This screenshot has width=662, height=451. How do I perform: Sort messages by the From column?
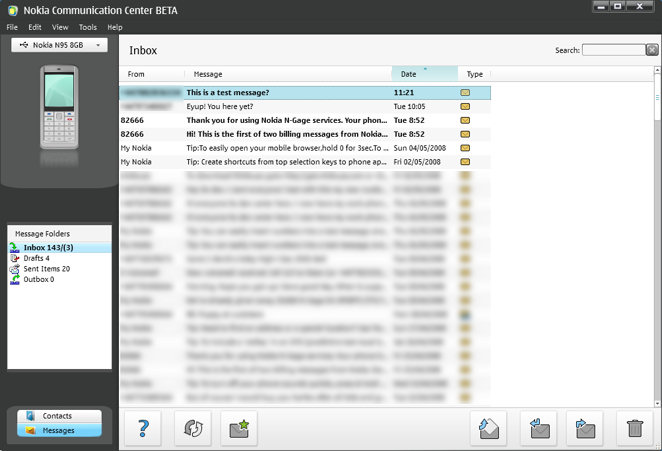coord(151,74)
